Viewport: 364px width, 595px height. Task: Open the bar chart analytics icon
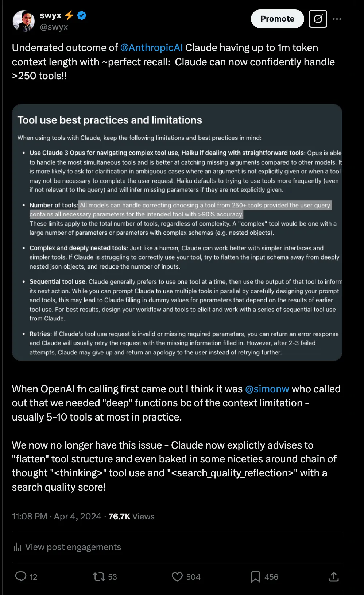pos(17,547)
